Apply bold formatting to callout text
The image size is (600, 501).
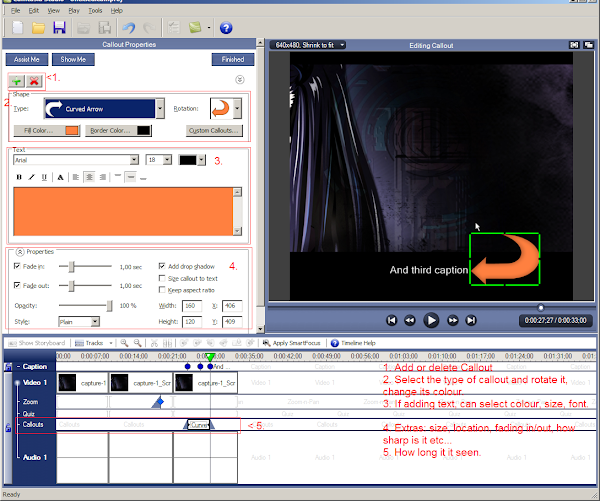[19, 176]
